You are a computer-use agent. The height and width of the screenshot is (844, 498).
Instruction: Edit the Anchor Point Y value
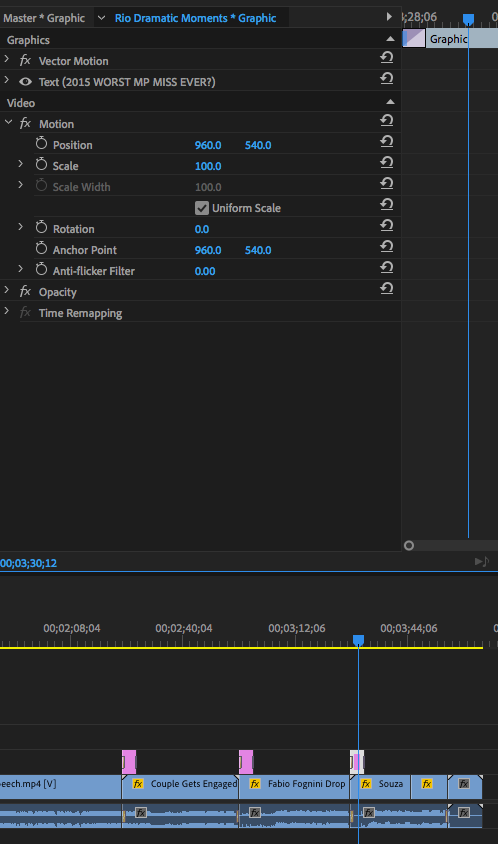(x=258, y=250)
